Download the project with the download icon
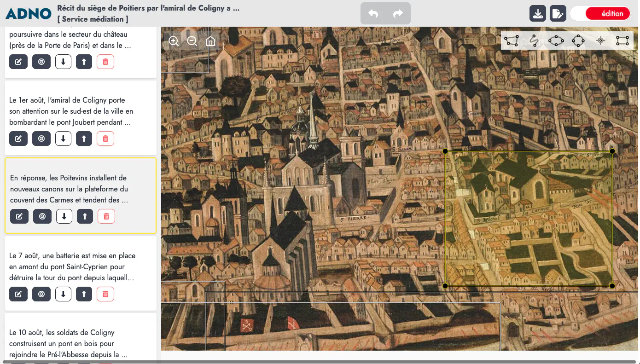The image size is (640, 364). [538, 13]
